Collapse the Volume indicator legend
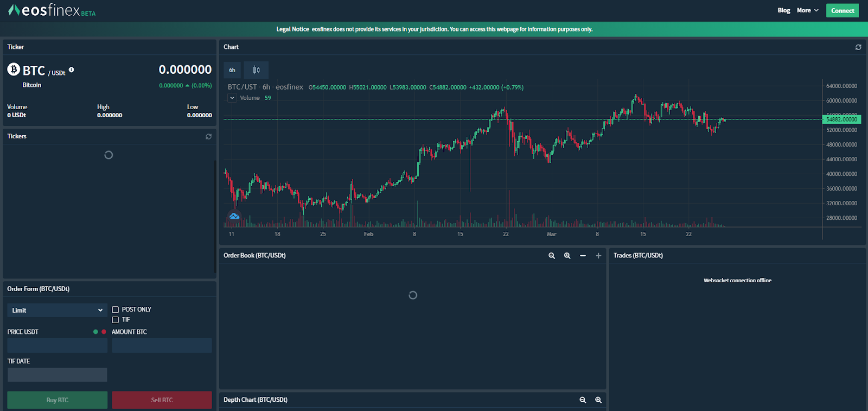Image resolution: width=868 pixels, height=411 pixels. point(232,98)
